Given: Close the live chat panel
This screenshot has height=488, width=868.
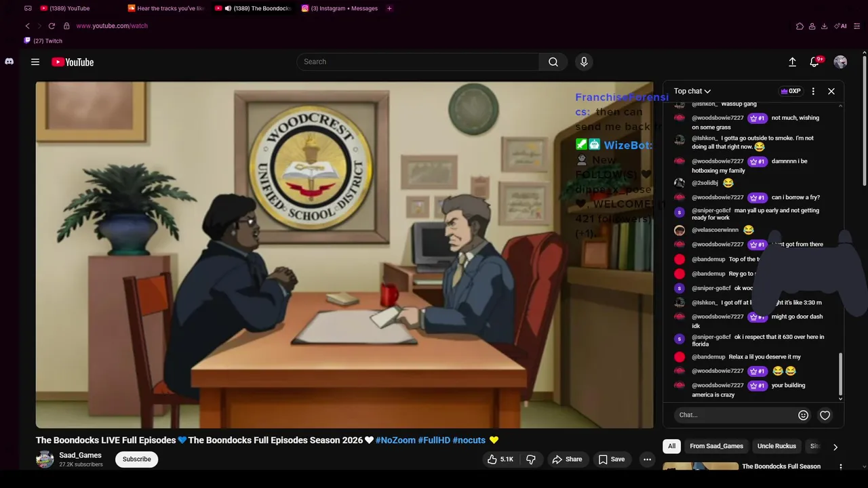Looking at the screenshot, I should point(831,91).
